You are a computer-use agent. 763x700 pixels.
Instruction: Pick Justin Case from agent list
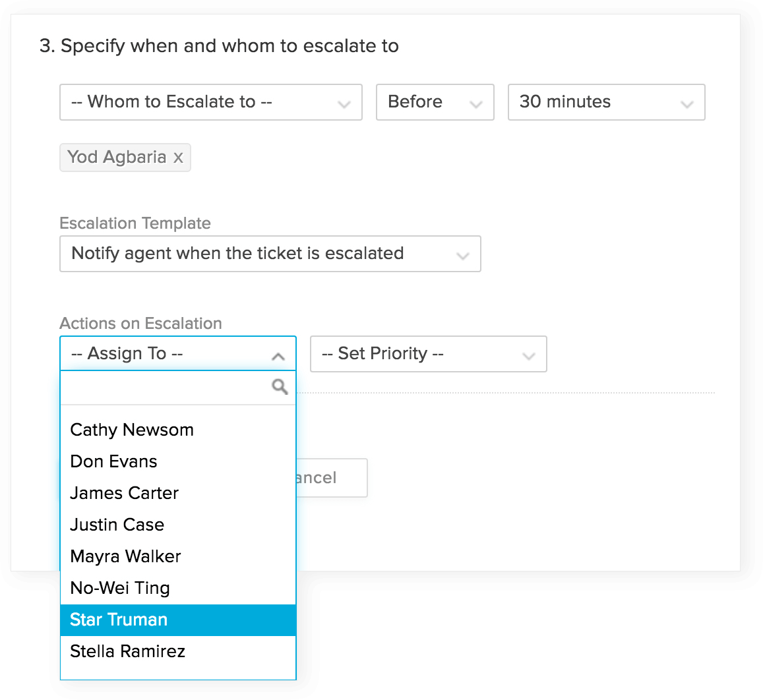pos(117,525)
